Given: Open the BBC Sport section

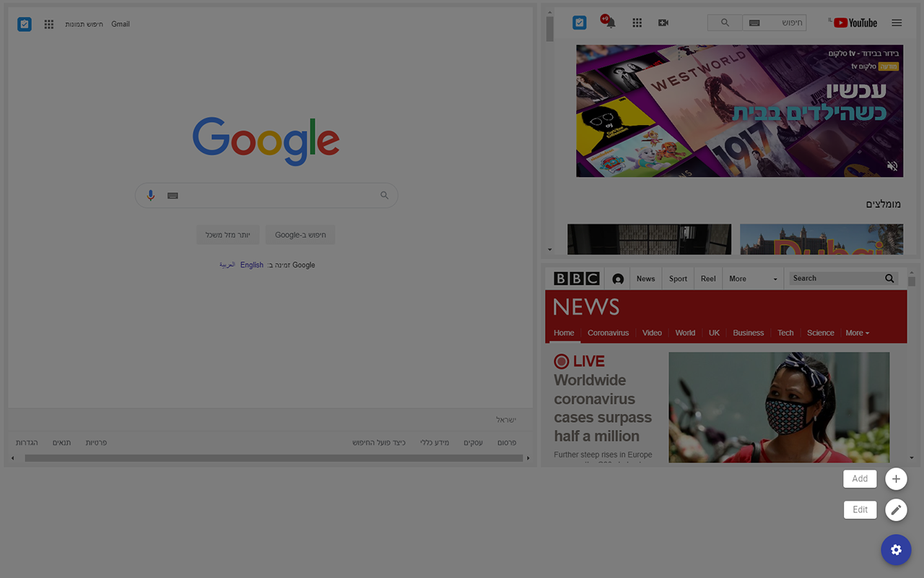Looking at the screenshot, I should (678, 278).
